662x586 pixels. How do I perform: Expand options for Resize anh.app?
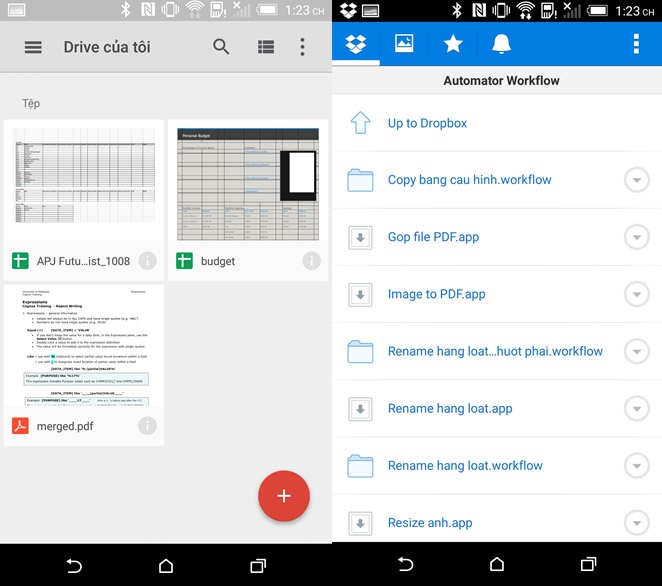pos(637,523)
